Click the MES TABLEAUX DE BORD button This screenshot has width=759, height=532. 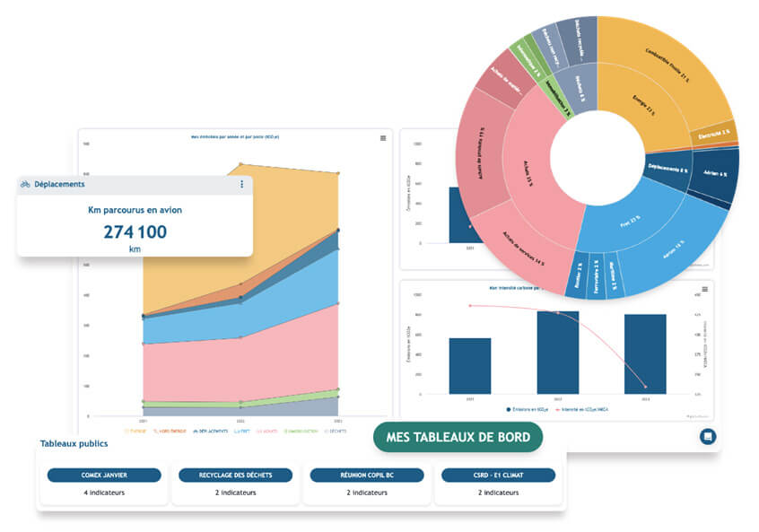click(x=458, y=437)
